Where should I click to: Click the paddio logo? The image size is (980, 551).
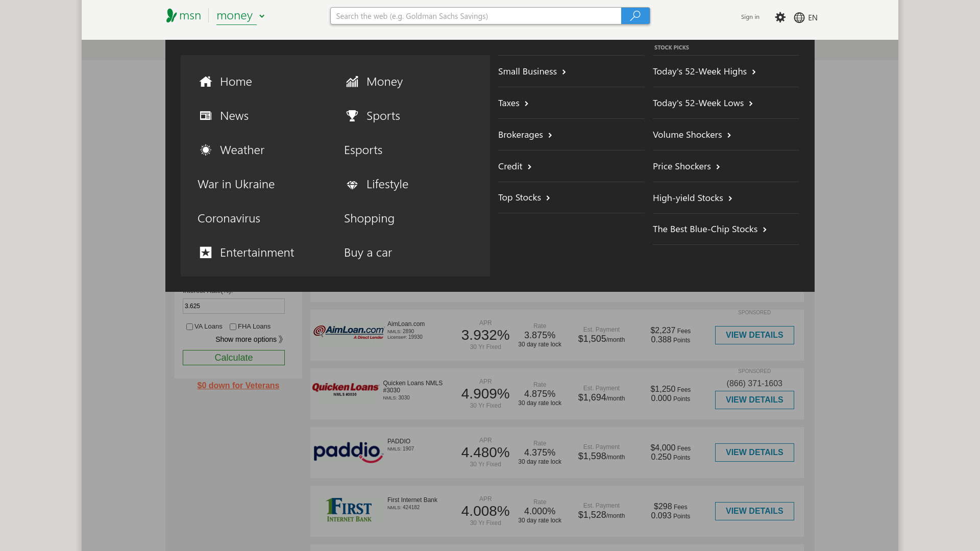point(349,453)
